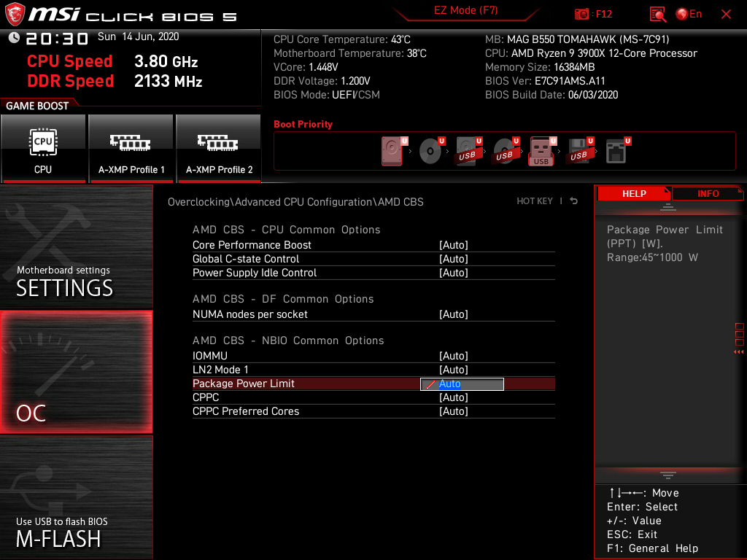This screenshot has height=560, width=747.
Task: Click the help panel top scroll handle
Action: 667,207
